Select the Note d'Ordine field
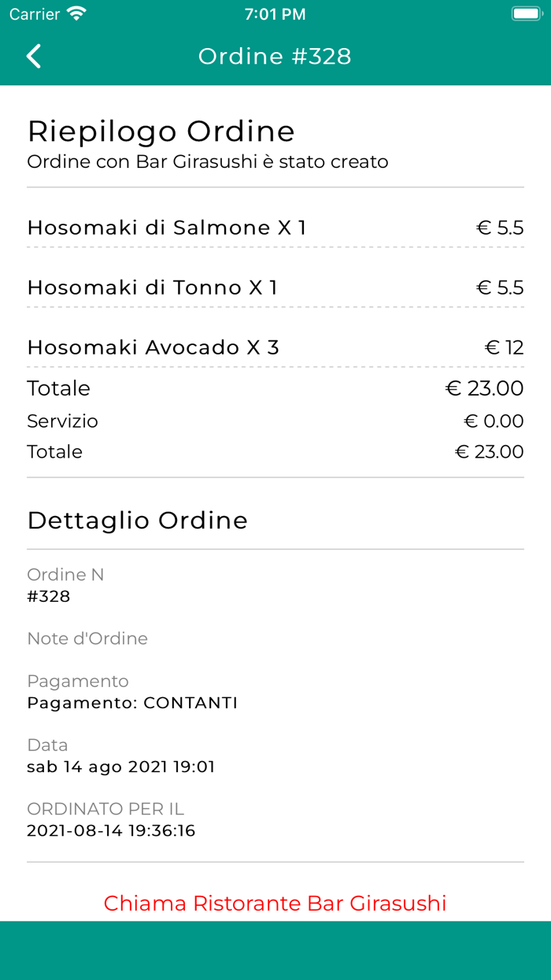The height and width of the screenshot is (980, 551). [x=87, y=638]
